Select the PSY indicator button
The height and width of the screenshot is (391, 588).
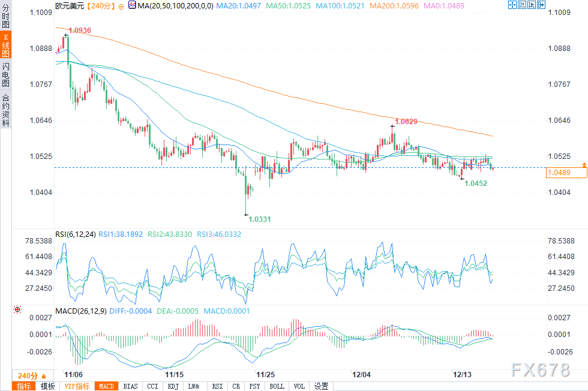coord(254,386)
